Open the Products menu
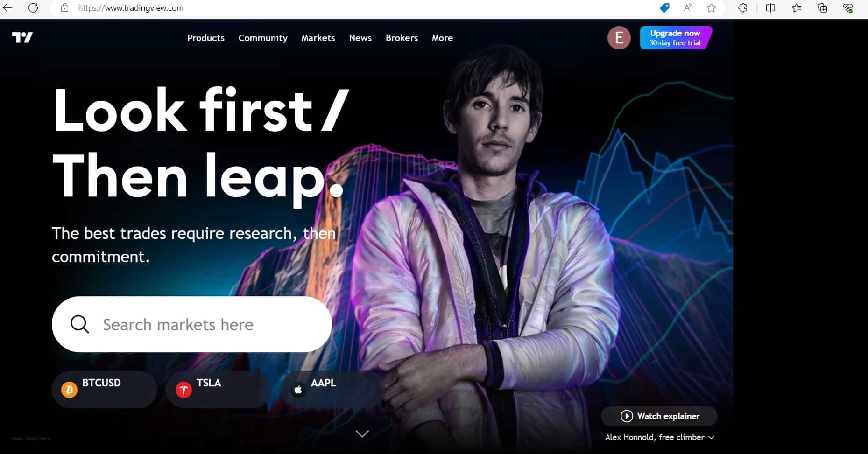The height and width of the screenshot is (454, 868). tap(206, 38)
